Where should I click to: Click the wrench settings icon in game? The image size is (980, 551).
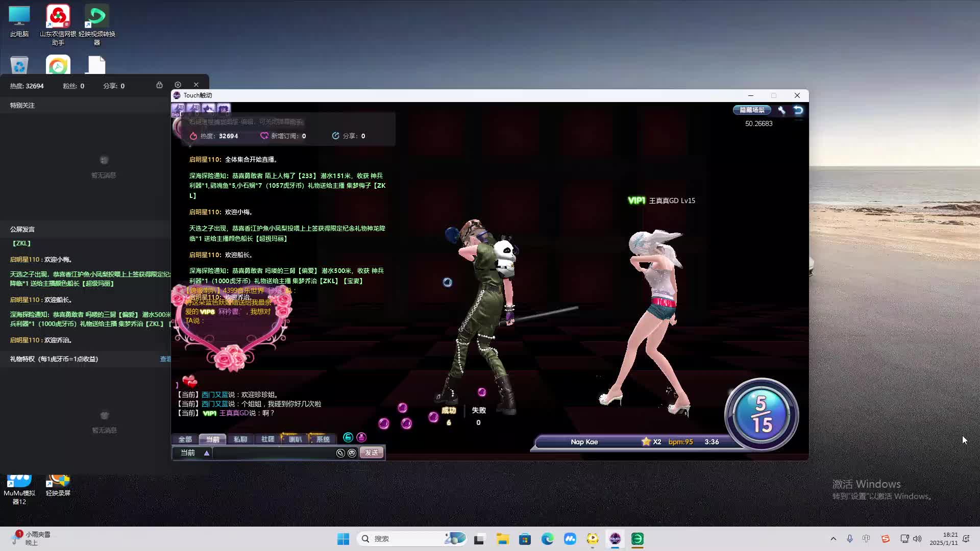781,110
